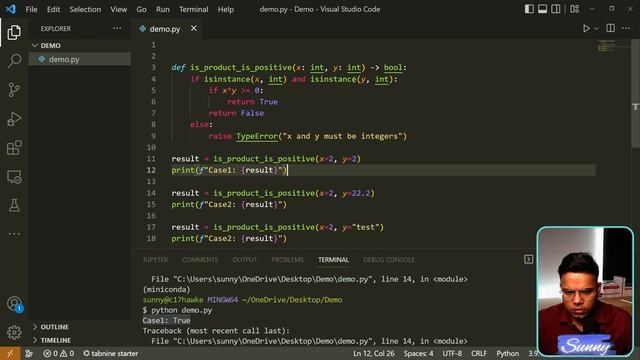Image resolution: width=640 pixels, height=360 pixels.
Task: Click Ln 12, Col 26 cursor position
Action: pyautogui.click(x=374, y=353)
